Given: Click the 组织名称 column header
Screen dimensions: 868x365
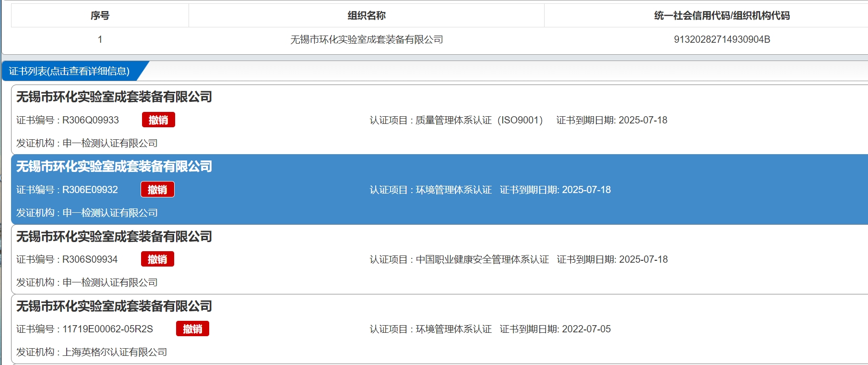Looking at the screenshot, I should click(x=367, y=15).
